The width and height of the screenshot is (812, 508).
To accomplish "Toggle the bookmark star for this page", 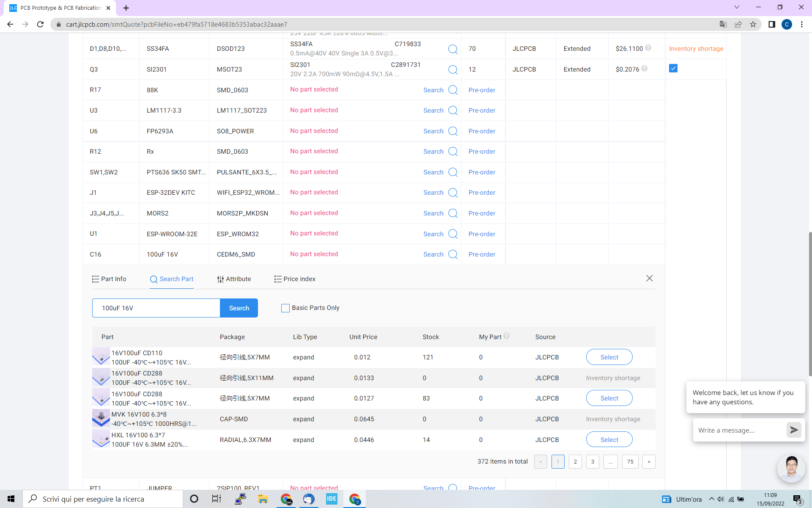I will (753, 24).
